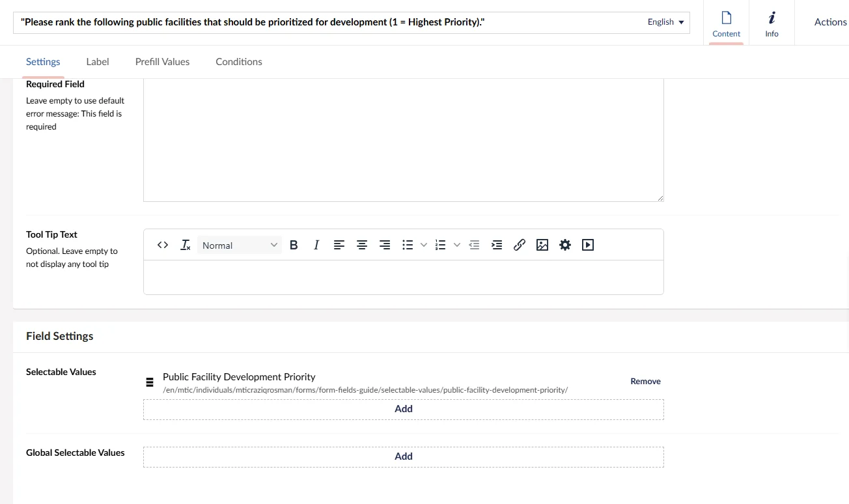
Task: Click the insert video play icon
Action: (x=588, y=245)
